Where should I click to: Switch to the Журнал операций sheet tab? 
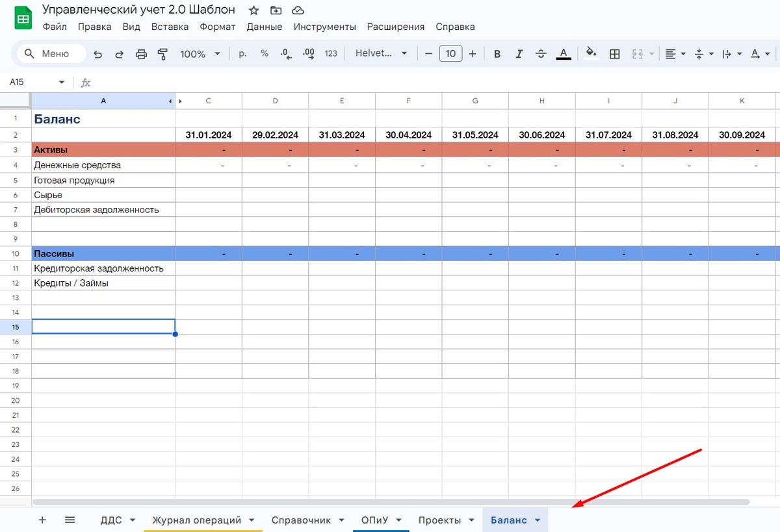(x=197, y=520)
